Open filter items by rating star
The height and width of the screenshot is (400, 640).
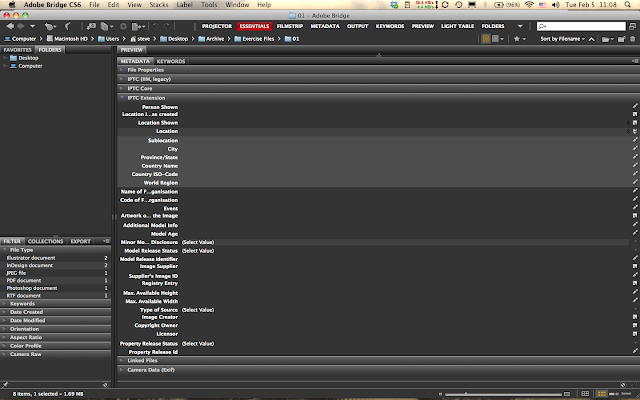click(x=519, y=39)
